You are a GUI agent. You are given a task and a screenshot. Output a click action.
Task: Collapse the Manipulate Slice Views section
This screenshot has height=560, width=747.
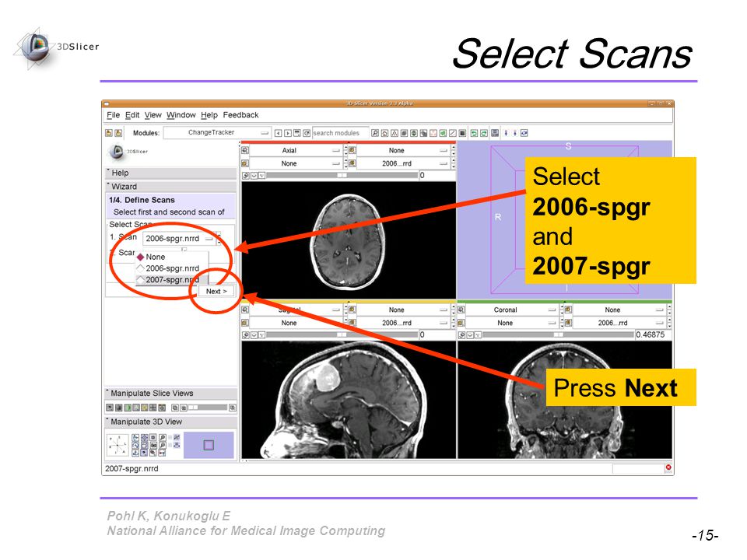coord(170,394)
